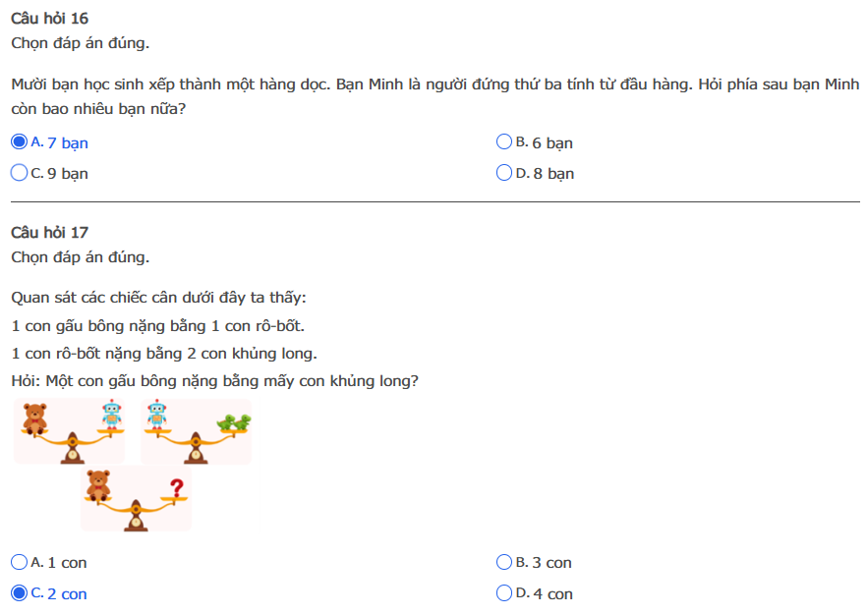Click the robot on the second scale
The width and height of the screenshot is (868, 615).
click(x=156, y=414)
